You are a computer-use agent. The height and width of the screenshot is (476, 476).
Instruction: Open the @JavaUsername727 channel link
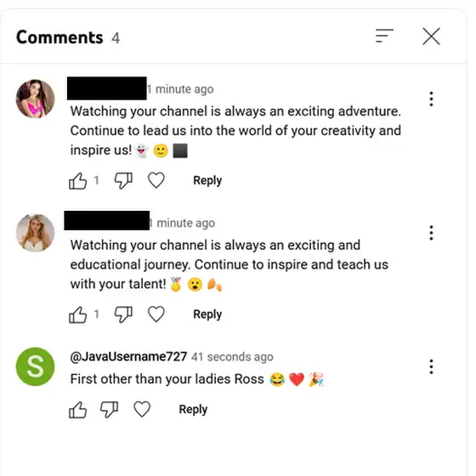coord(128,357)
